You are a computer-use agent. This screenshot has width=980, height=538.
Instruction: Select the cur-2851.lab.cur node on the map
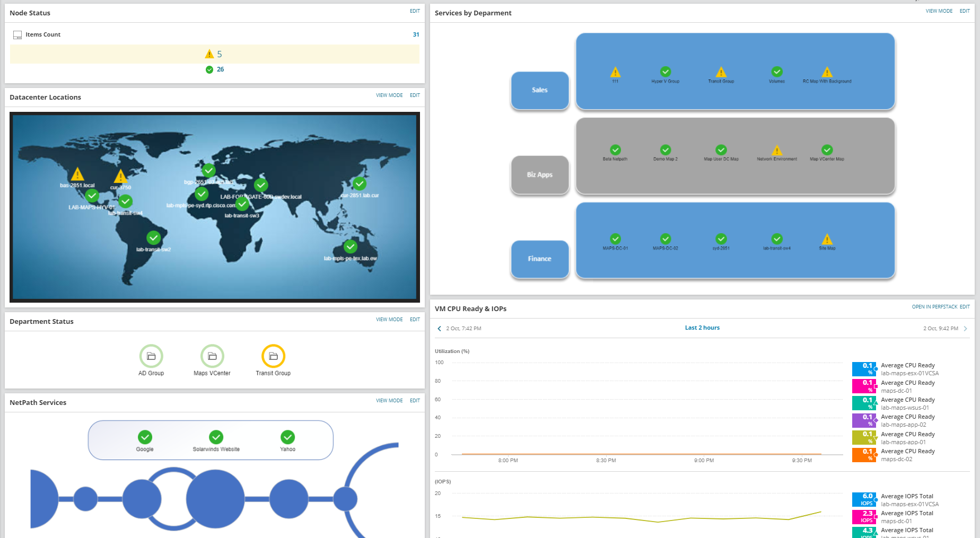click(360, 184)
